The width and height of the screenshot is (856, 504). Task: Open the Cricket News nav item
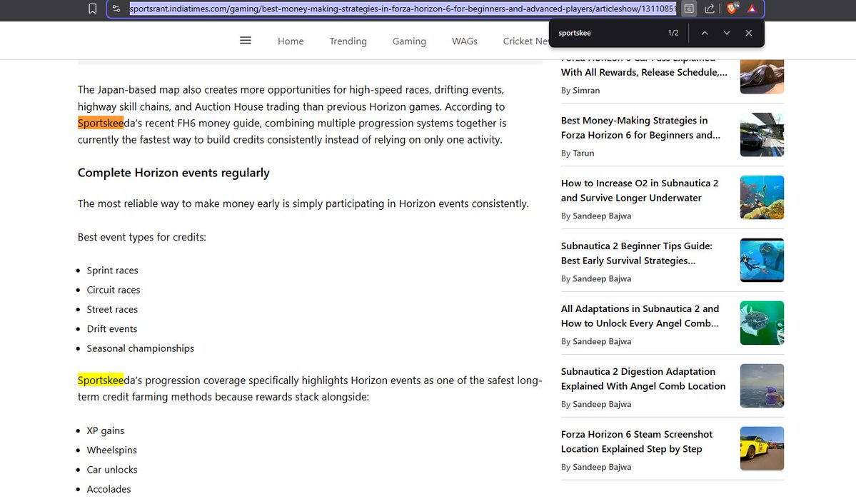click(x=525, y=41)
